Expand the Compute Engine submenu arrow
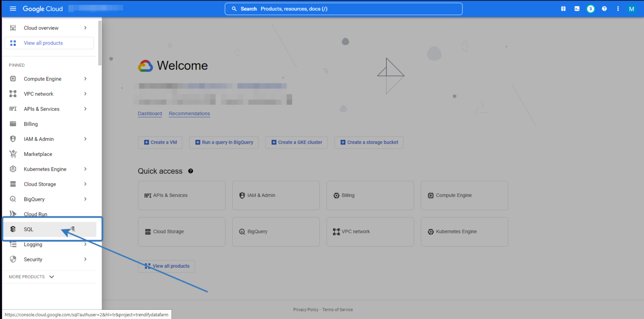644x319 pixels. [x=85, y=79]
